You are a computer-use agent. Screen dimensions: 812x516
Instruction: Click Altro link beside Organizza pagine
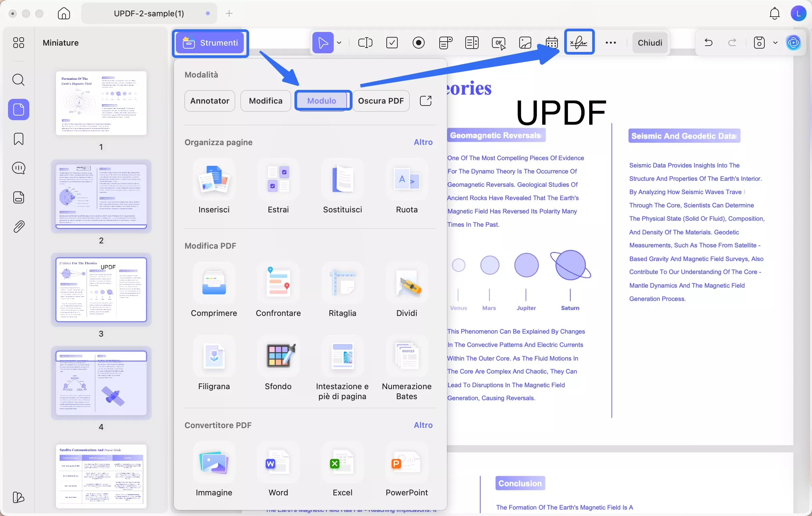tap(423, 142)
